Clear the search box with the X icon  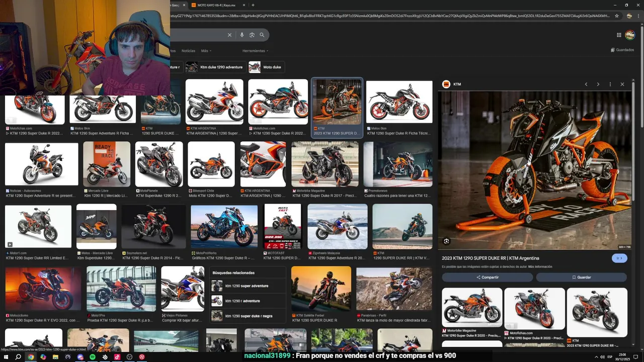click(x=229, y=35)
